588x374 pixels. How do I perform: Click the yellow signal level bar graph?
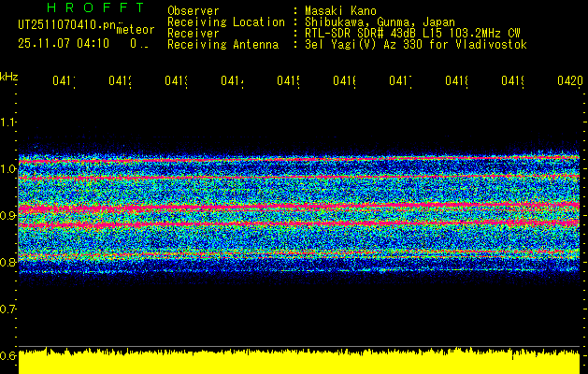(x=299, y=362)
